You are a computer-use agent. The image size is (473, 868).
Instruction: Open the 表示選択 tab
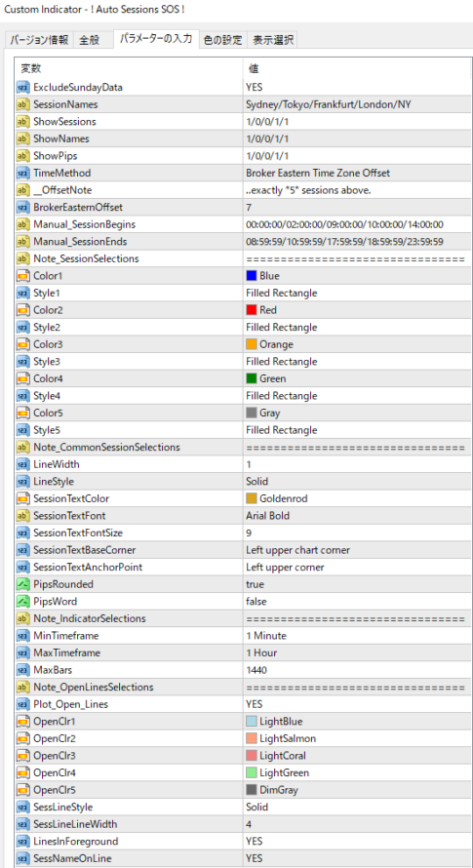pos(272,40)
